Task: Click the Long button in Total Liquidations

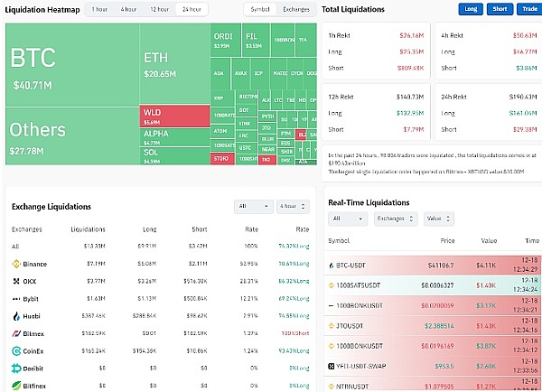Action: (470, 9)
